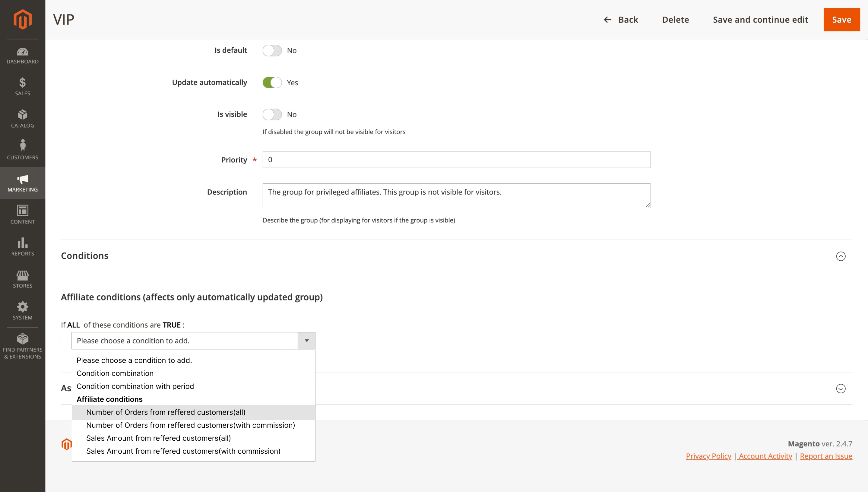This screenshot has width=868, height=492.
Task: Open the Catalog section
Action: tap(22, 118)
